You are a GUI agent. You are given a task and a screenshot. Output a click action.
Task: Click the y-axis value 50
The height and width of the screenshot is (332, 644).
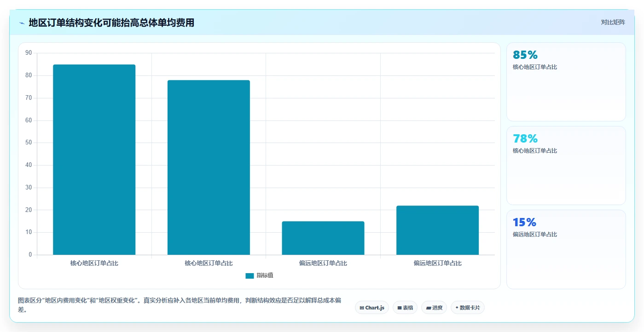pyautogui.click(x=29, y=143)
